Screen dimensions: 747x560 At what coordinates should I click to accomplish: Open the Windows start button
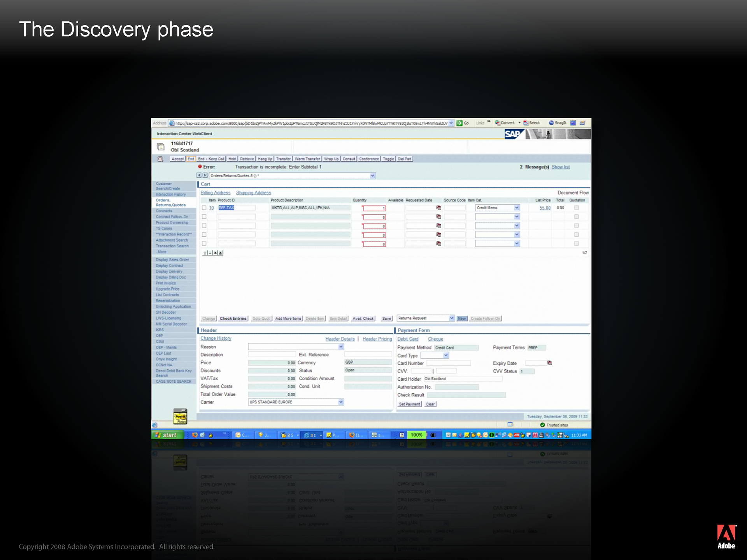pos(167,435)
